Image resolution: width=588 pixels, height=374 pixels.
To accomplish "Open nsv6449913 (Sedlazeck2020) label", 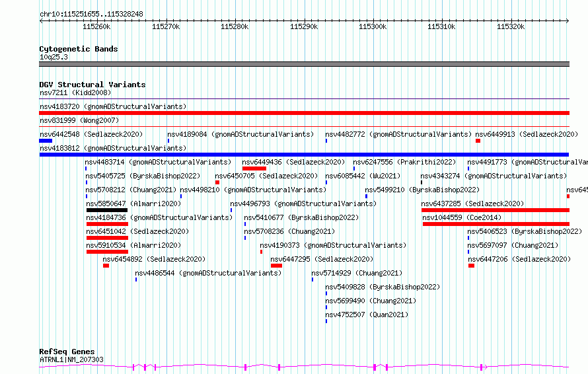I will [x=527, y=134].
